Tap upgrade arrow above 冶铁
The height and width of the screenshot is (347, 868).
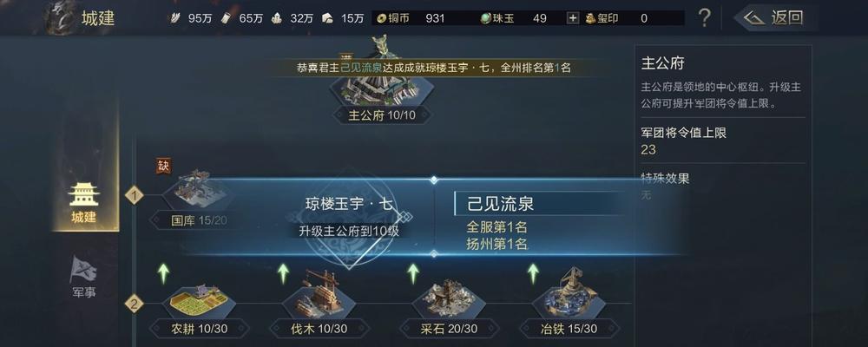(x=533, y=273)
